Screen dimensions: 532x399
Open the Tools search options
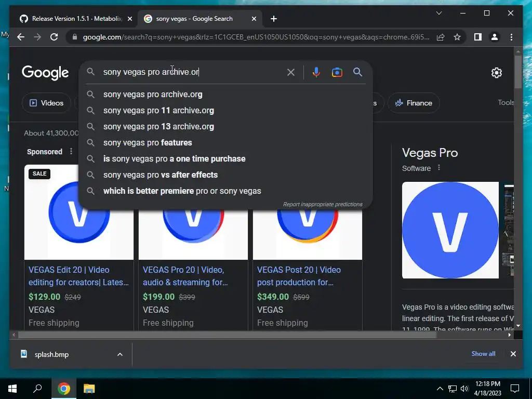pos(506,102)
